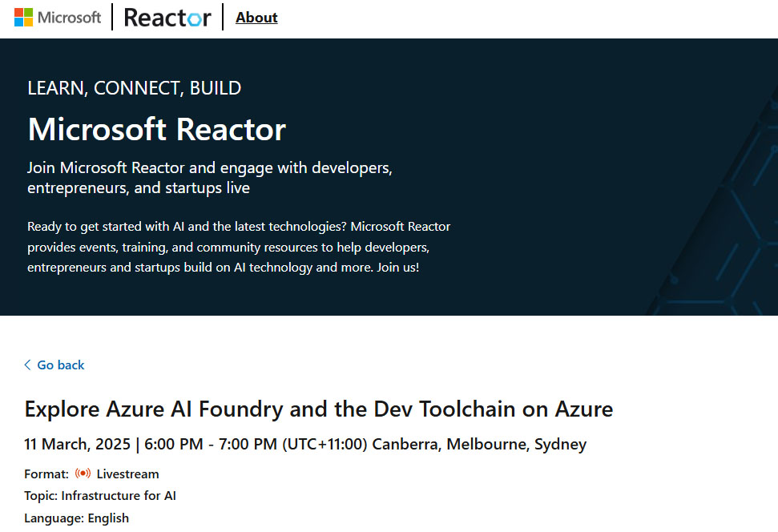Click the '11 March, 2025' date line
This screenshot has width=778, height=532.
coord(305,444)
